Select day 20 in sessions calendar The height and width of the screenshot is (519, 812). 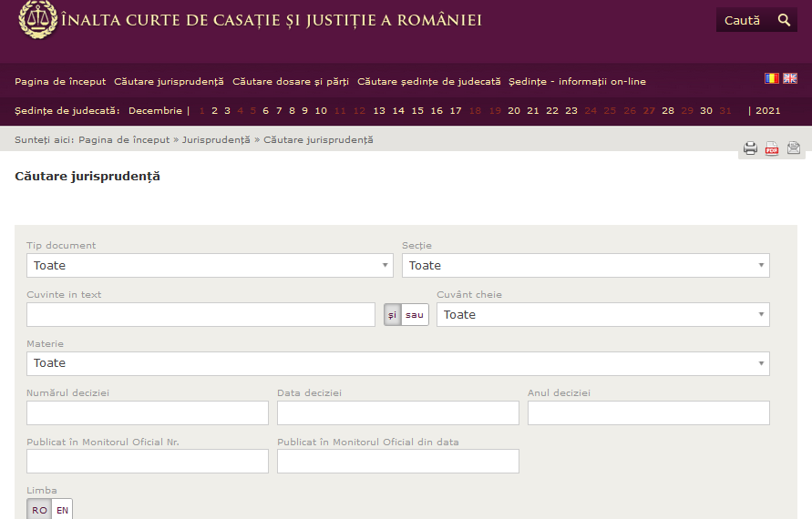click(514, 111)
